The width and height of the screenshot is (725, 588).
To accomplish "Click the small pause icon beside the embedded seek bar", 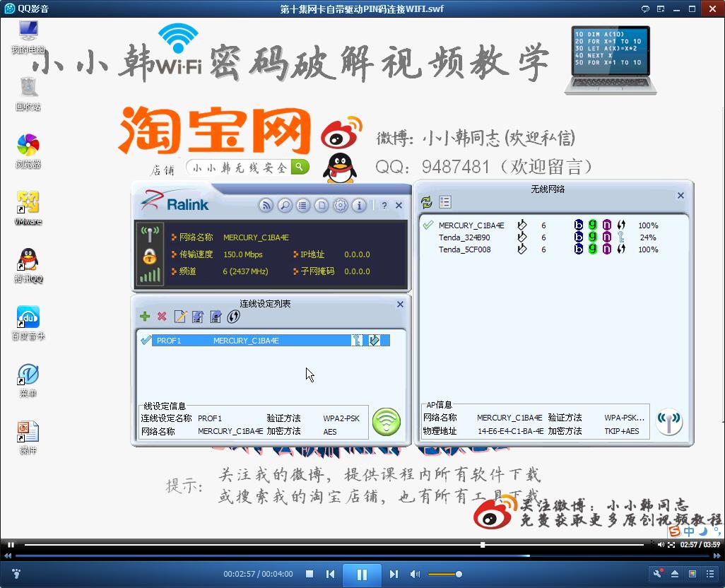I will (x=11, y=545).
